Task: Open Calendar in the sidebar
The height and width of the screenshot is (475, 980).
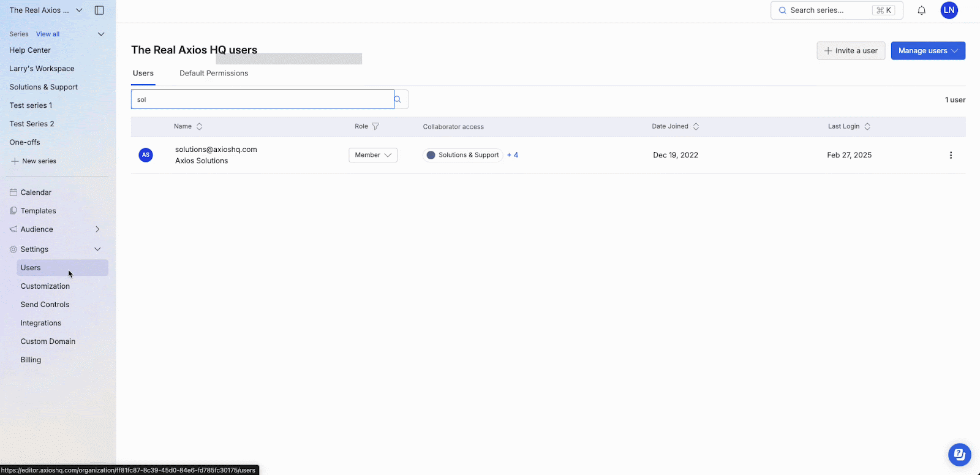Action: [x=36, y=192]
